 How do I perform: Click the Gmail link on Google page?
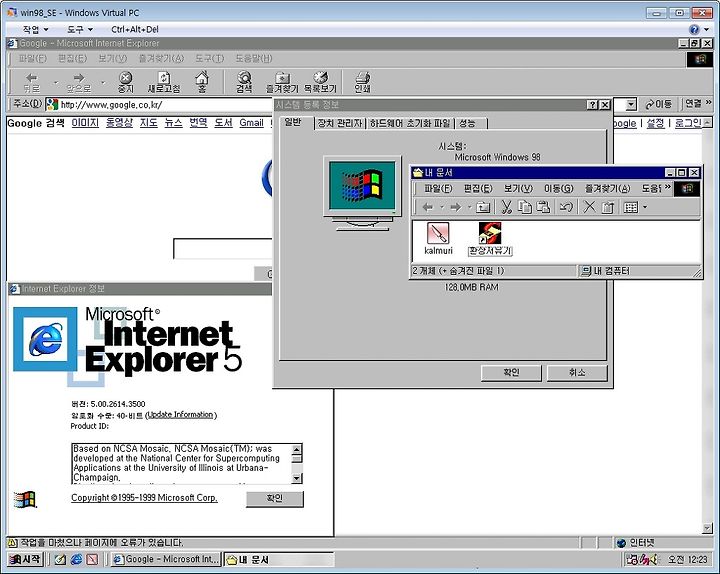pos(251,123)
